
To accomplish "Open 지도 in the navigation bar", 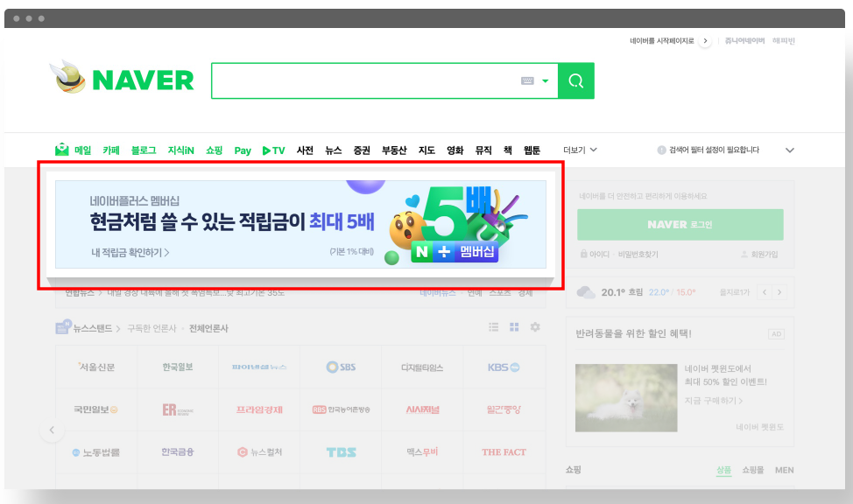I will [426, 150].
